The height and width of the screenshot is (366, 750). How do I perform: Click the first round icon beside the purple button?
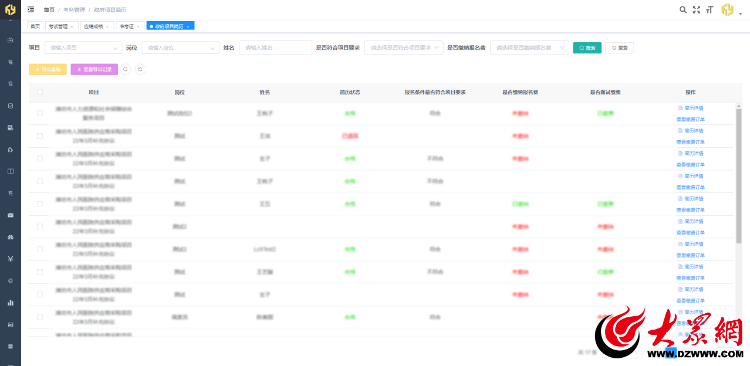point(125,69)
